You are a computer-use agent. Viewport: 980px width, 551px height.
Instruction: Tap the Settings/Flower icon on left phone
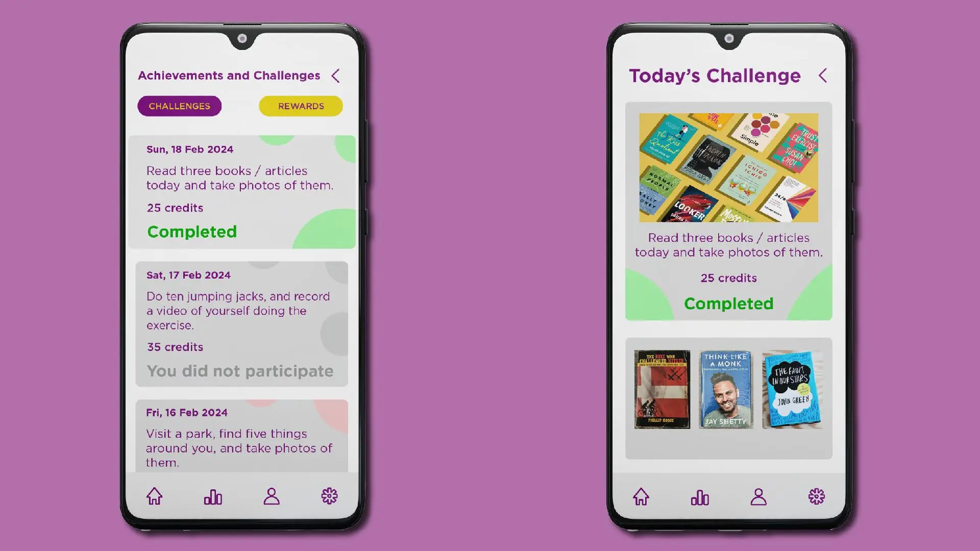(329, 496)
